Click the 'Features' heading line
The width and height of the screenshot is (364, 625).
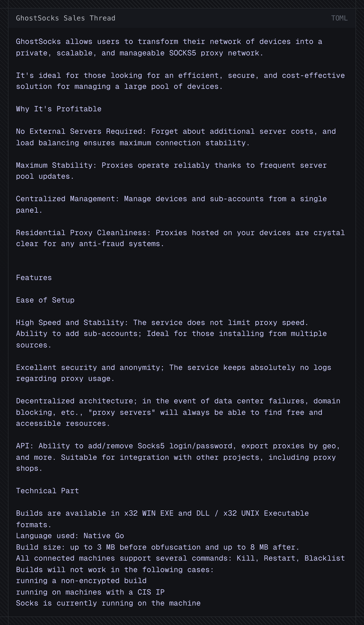pos(34,278)
